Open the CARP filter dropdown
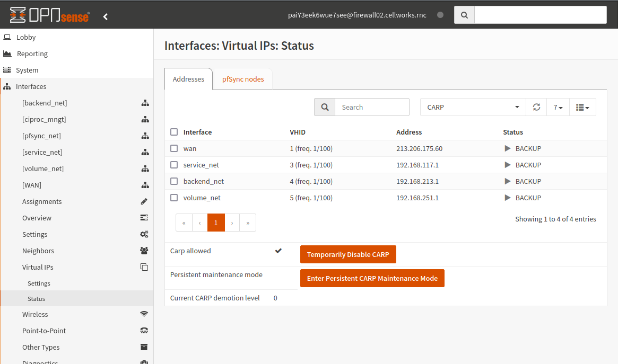The height and width of the screenshot is (364, 618). coord(472,107)
